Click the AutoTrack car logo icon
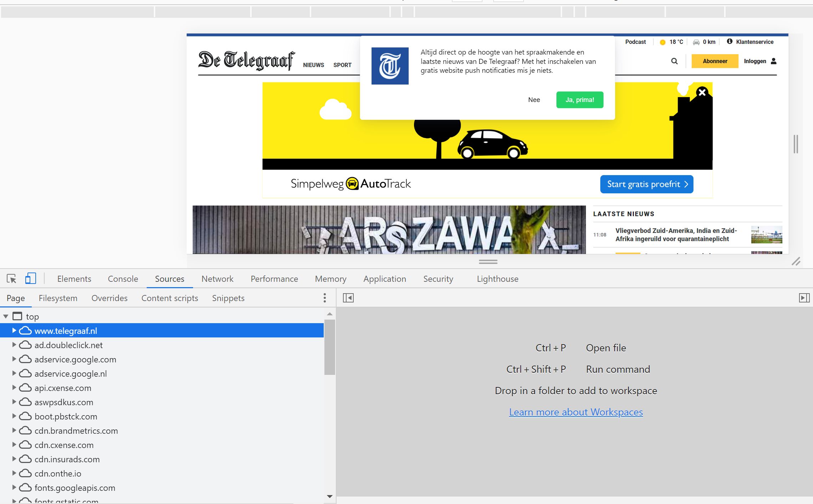 pyautogui.click(x=352, y=184)
